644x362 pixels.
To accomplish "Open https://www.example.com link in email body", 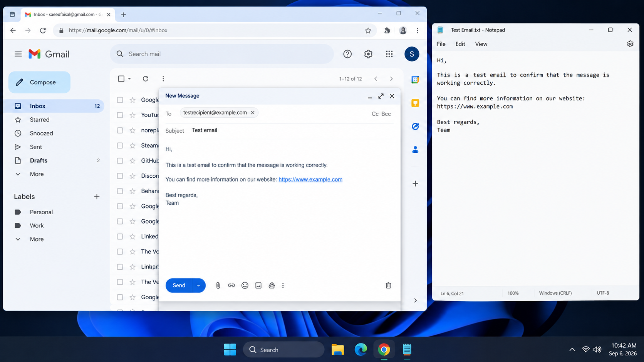I will coord(310,180).
